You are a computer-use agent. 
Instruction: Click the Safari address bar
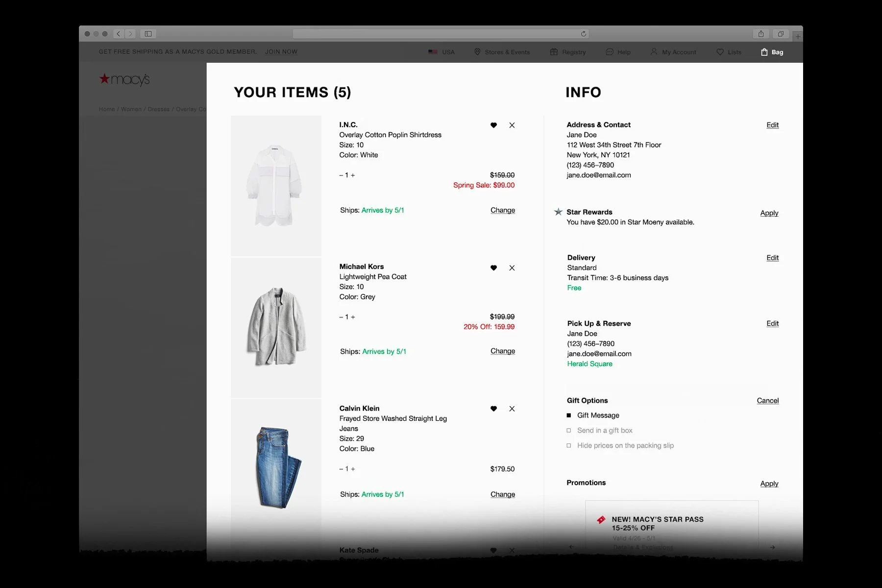click(441, 34)
